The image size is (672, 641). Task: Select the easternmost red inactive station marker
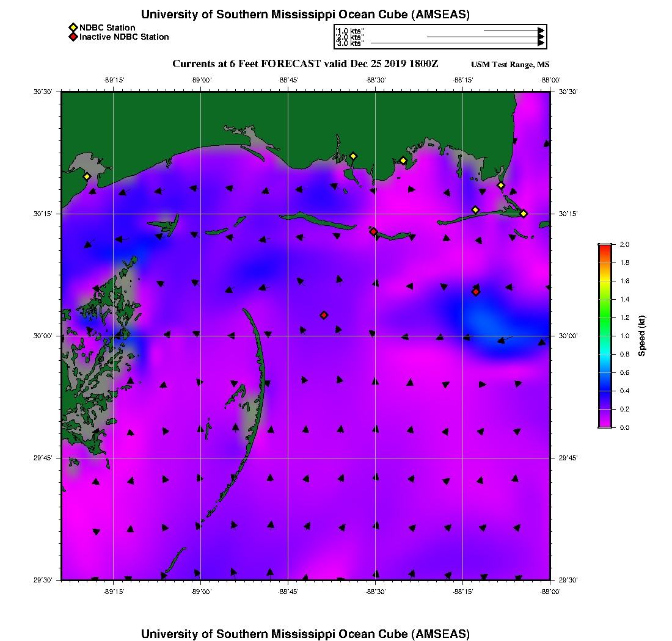point(476,292)
